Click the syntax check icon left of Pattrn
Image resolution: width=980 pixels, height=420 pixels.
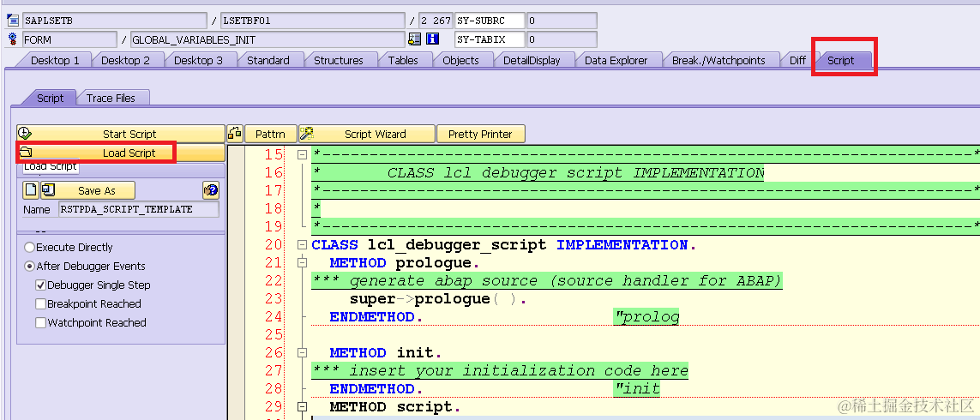click(x=235, y=134)
